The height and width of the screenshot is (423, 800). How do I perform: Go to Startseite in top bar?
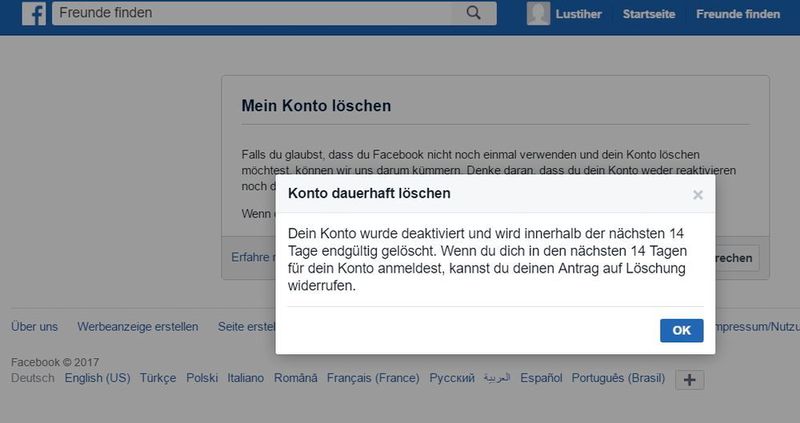649,14
